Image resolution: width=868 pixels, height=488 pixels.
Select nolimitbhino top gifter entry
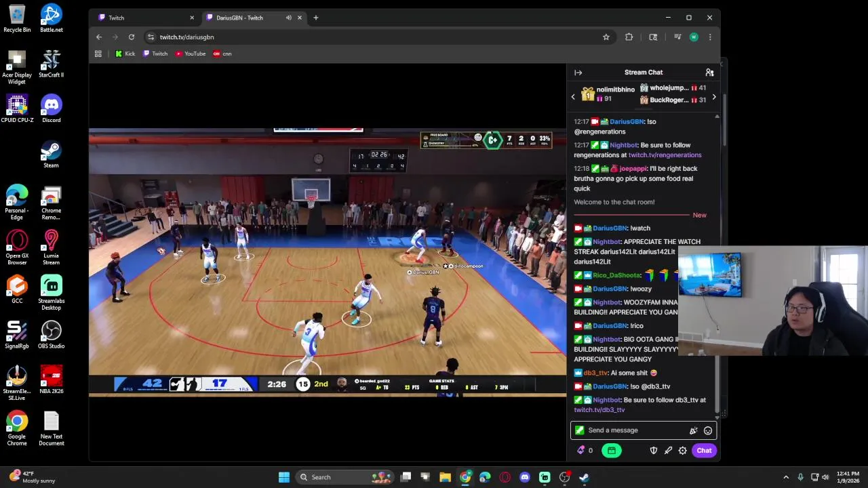click(608, 94)
